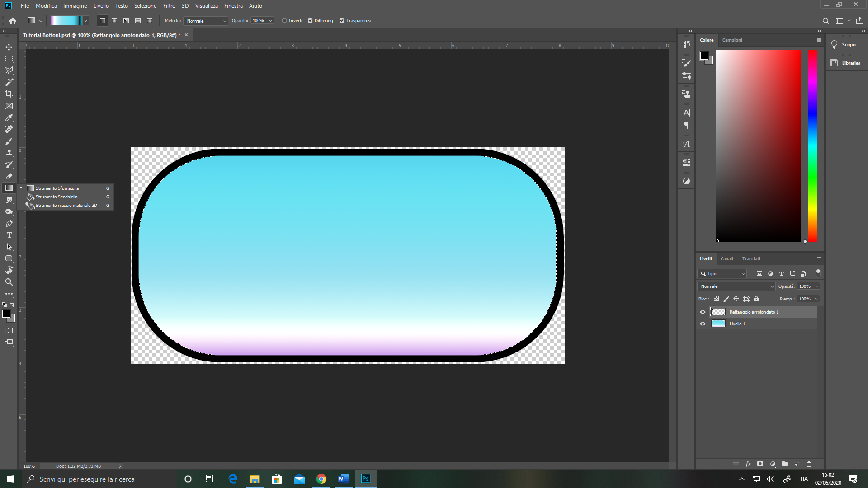Viewport: 868px width, 488px height.
Task: Select the Brush tool
Action: point(9,141)
